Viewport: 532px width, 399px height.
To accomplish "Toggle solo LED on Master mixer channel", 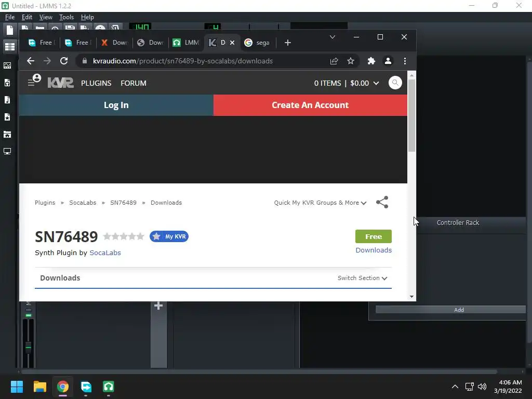I will 29,310.
